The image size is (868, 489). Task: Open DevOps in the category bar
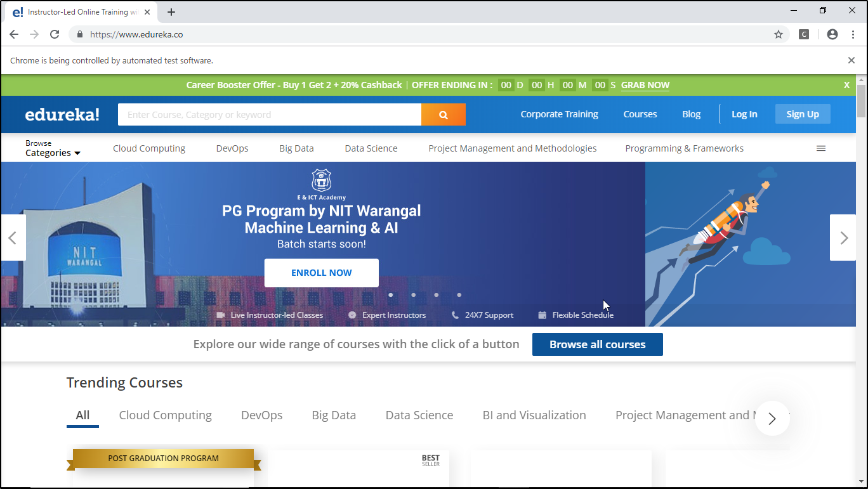[x=232, y=148]
